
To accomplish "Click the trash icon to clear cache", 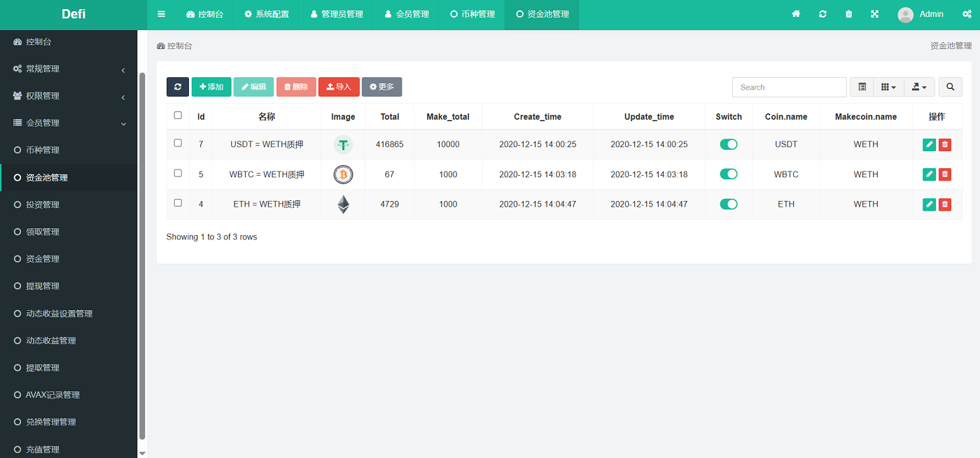I will pyautogui.click(x=848, y=14).
